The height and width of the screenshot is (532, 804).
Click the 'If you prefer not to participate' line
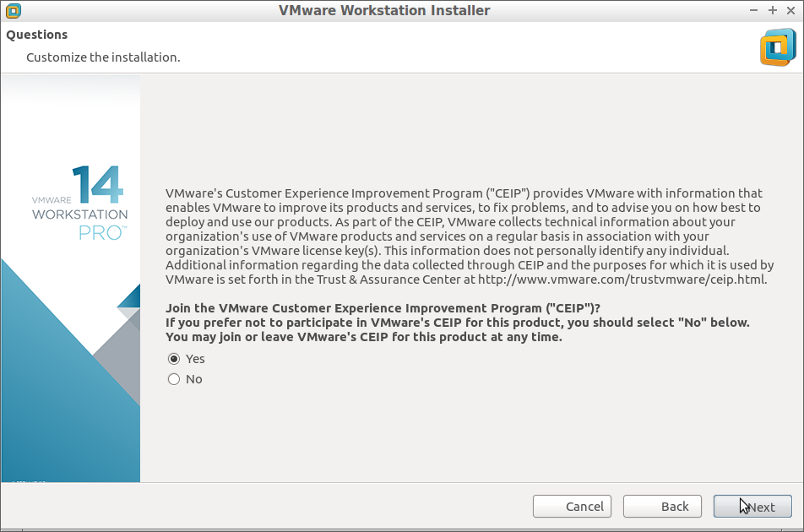coord(458,323)
